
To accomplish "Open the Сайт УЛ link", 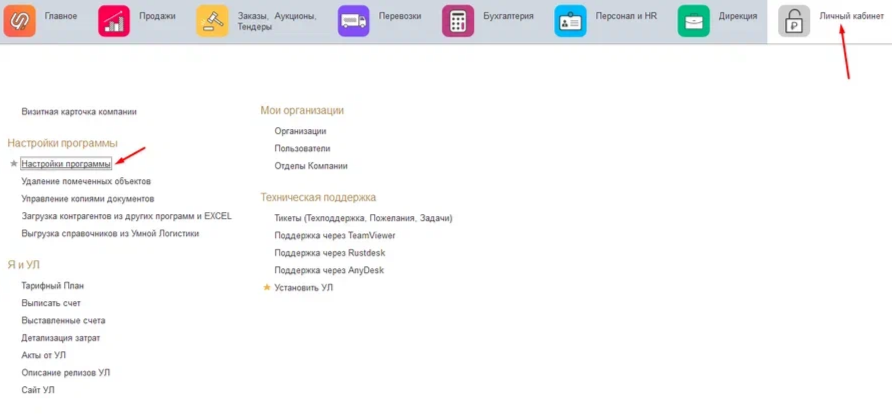I will click(38, 390).
